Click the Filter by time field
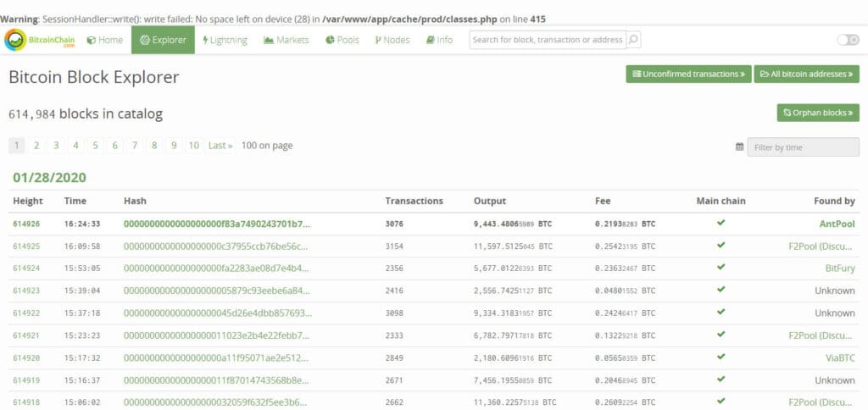This screenshot has width=868, height=410. point(804,147)
